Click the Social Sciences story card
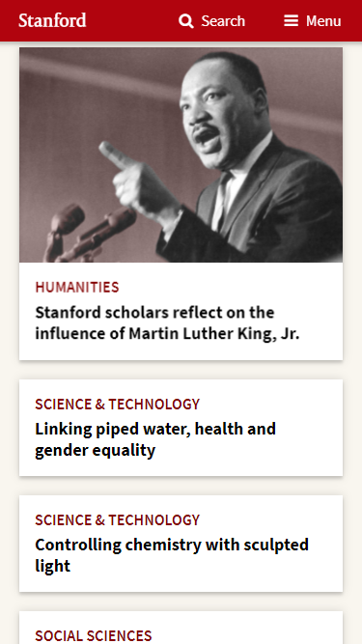 pyautogui.click(x=181, y=628)
